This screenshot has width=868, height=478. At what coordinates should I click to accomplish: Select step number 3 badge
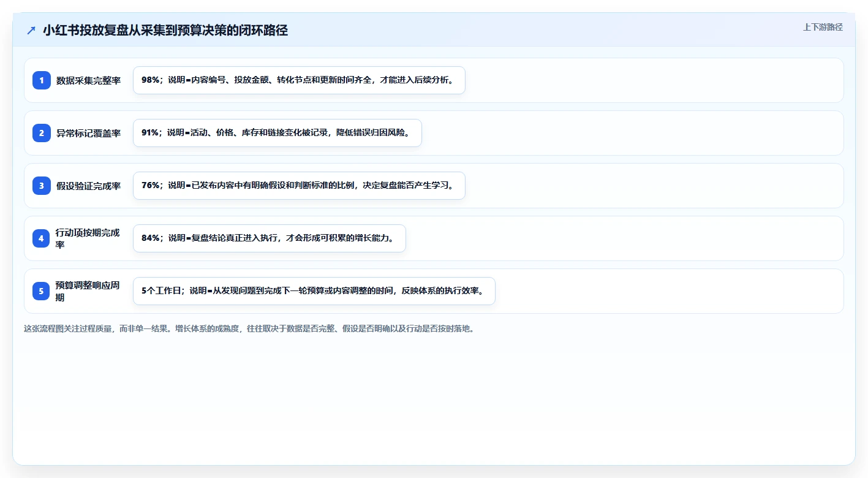click(x=42, y=186)
